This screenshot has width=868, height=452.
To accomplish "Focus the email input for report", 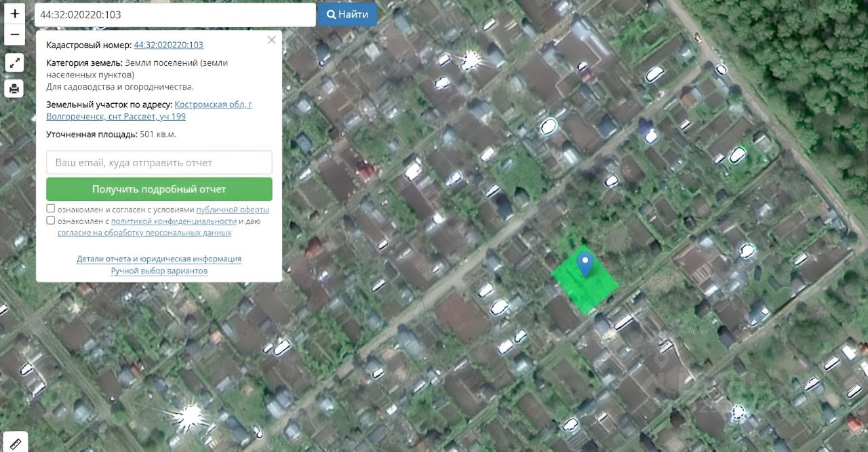I will (x=159, y=162).
